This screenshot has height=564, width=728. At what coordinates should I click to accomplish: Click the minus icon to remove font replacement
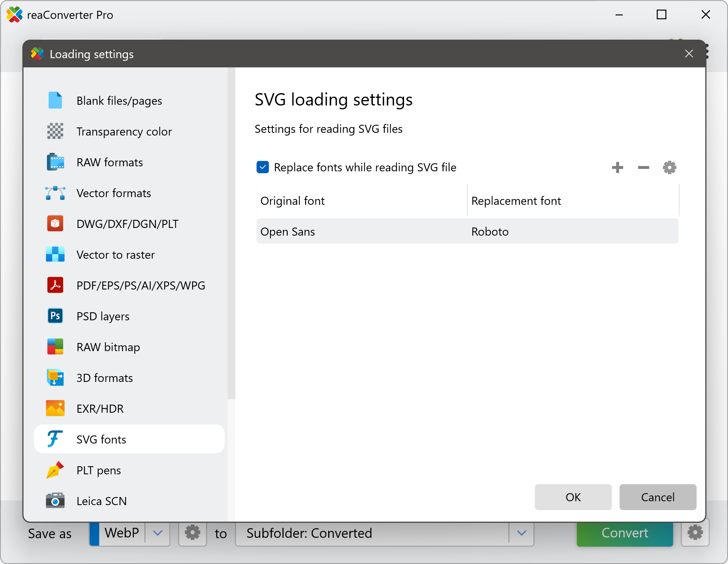[643, 167]
